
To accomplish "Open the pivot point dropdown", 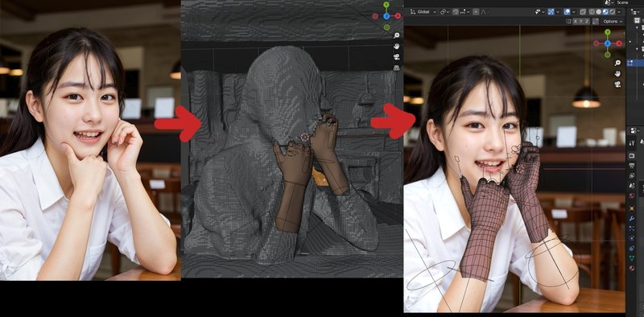I will click(x=445, y=11).
